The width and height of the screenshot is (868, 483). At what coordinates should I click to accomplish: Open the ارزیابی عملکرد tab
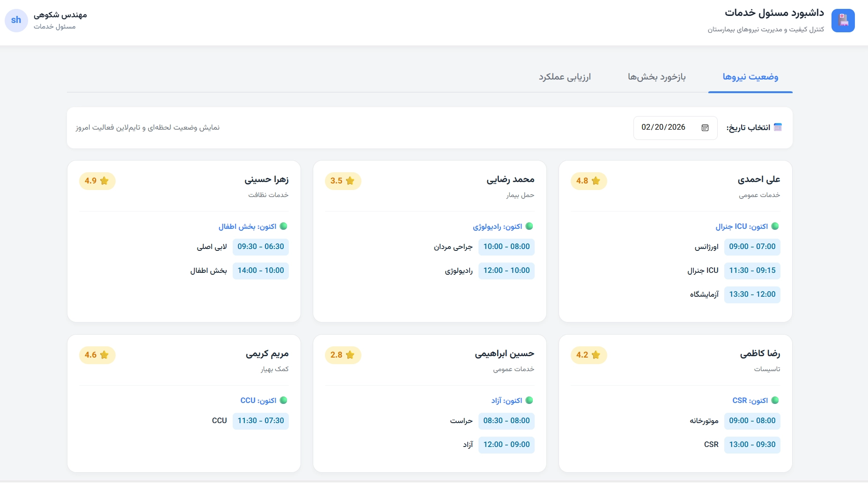click(565, 77)
